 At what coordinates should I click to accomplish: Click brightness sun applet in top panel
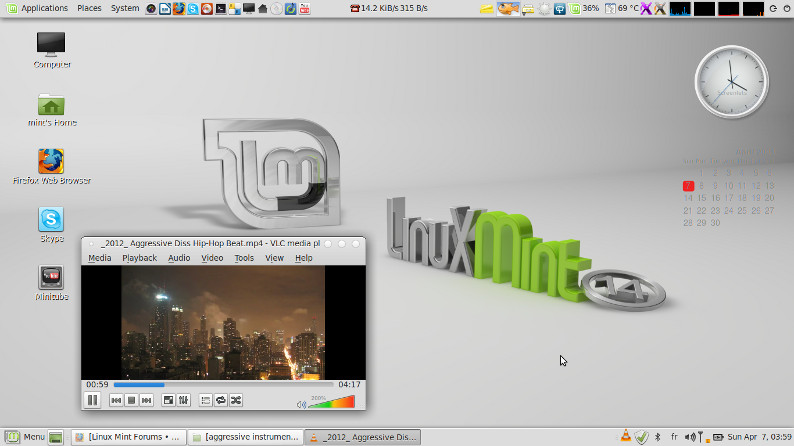pyautogui.click(x=544, y=9)
